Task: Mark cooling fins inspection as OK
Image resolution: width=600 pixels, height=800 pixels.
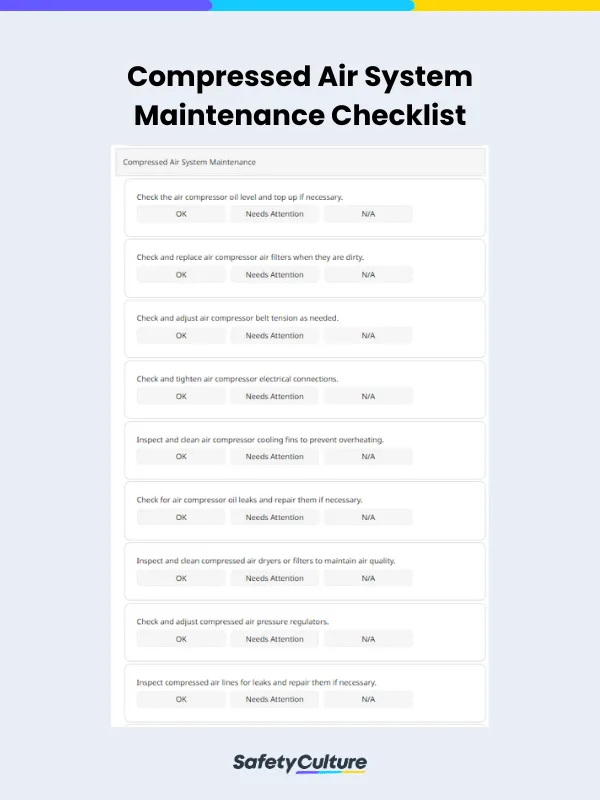Action: point(180,457)
